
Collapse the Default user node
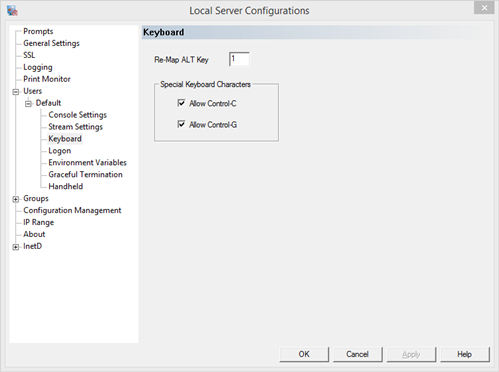[28, 104]
